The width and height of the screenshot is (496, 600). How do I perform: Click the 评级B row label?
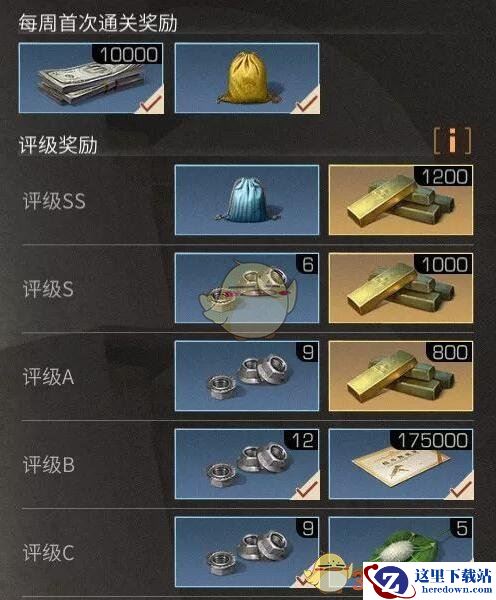point(49,465)
